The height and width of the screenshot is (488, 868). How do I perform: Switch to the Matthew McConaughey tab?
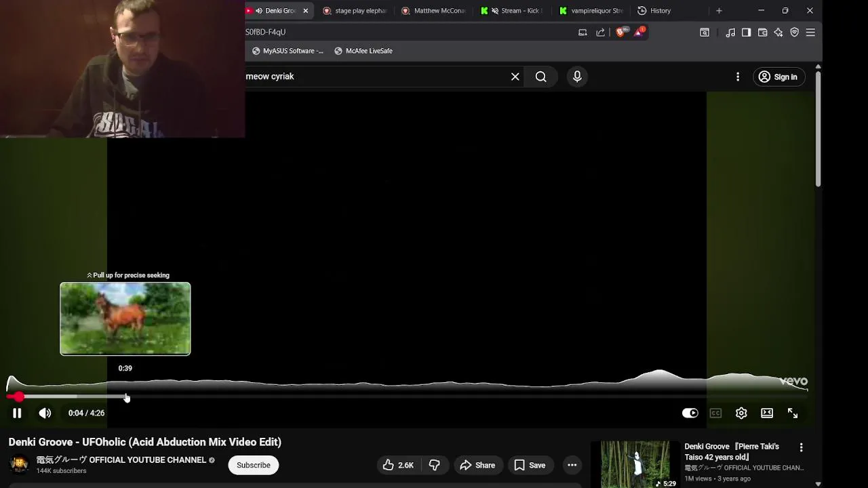pyautogui.click(x=434, y=11)
